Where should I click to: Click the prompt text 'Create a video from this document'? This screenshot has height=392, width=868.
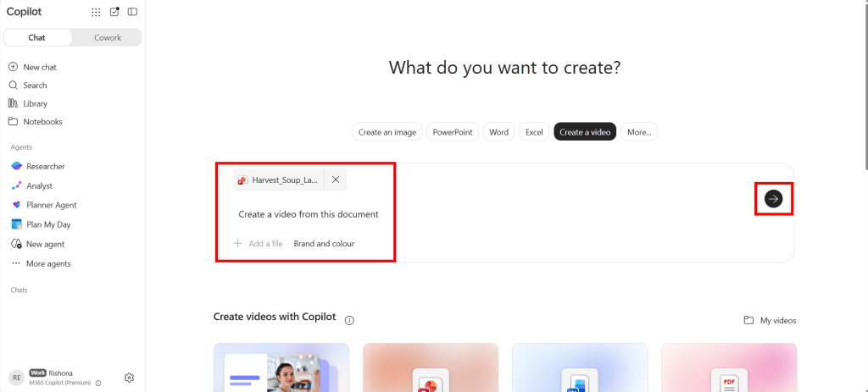(309, 214)
